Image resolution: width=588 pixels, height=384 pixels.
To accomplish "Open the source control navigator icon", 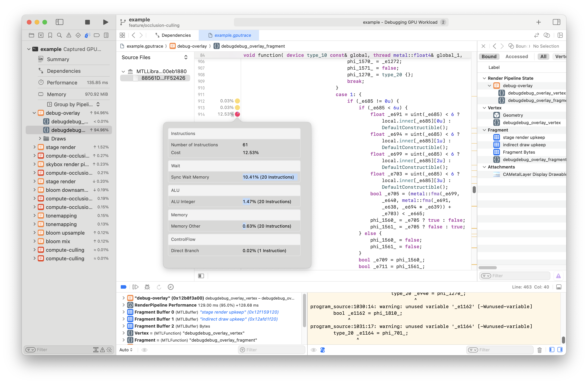I will pyautogui.click(x=41, y=35).
